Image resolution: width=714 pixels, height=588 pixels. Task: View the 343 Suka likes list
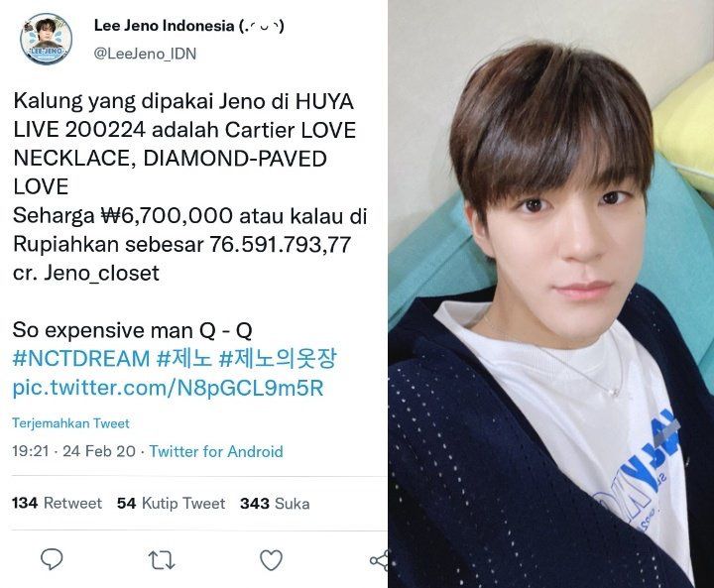pos(275,504)
